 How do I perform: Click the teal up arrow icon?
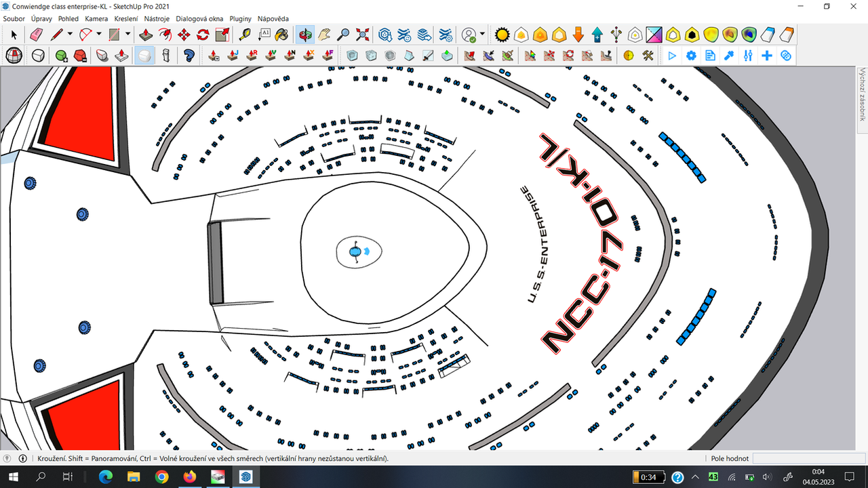[597, 35]
